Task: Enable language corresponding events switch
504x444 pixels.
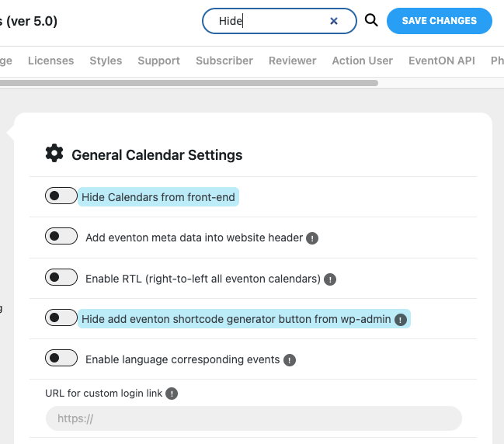Action: [61, 359]
